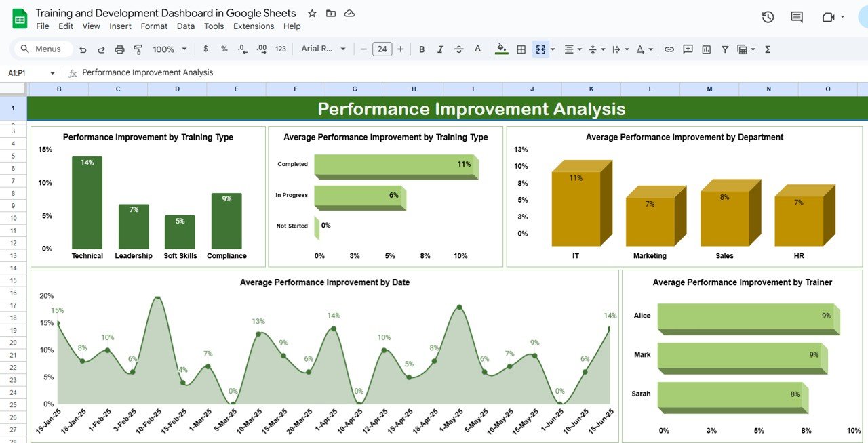Click the font size field showing 24

[x=382, y=49]
